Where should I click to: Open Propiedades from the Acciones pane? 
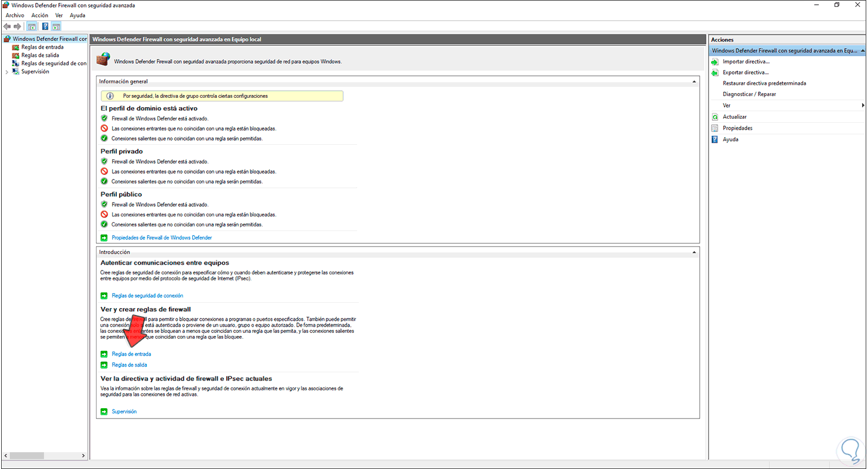tap(737, 128)
